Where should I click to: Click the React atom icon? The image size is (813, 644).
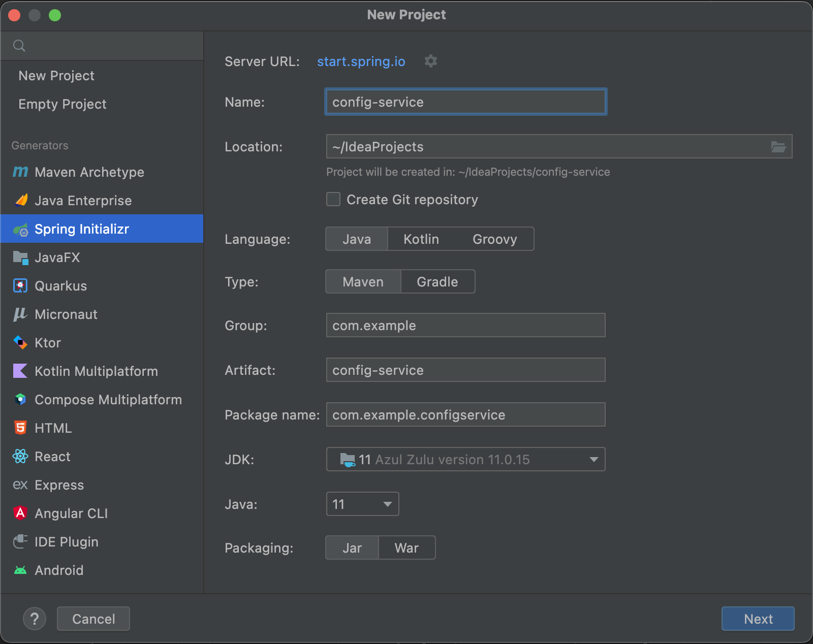tap(20, 457)
